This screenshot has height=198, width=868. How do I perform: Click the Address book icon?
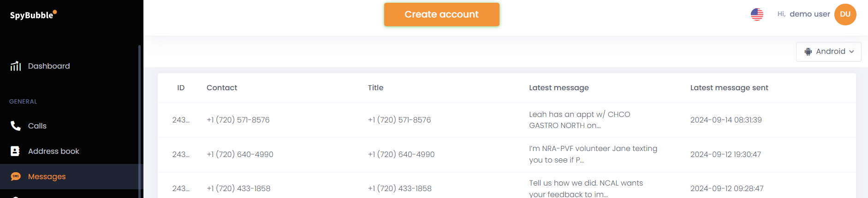click(15, 151)
